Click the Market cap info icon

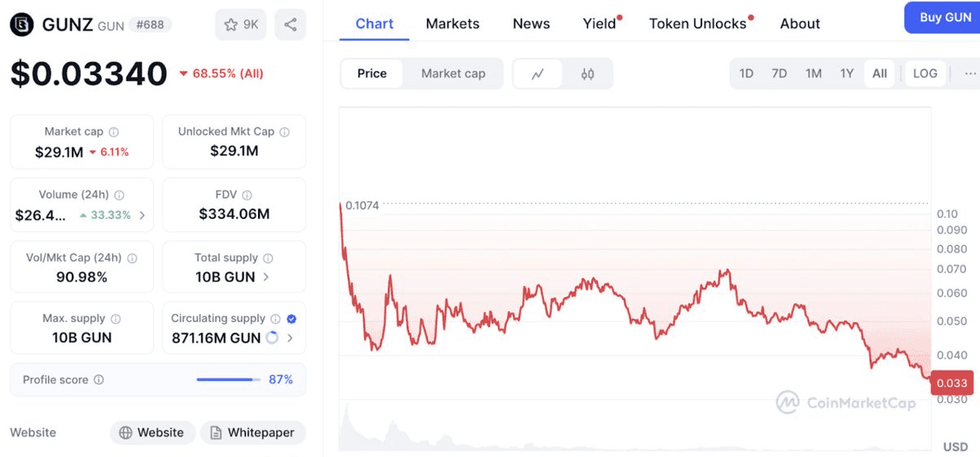pyautogui.click(x=114, y=132)
